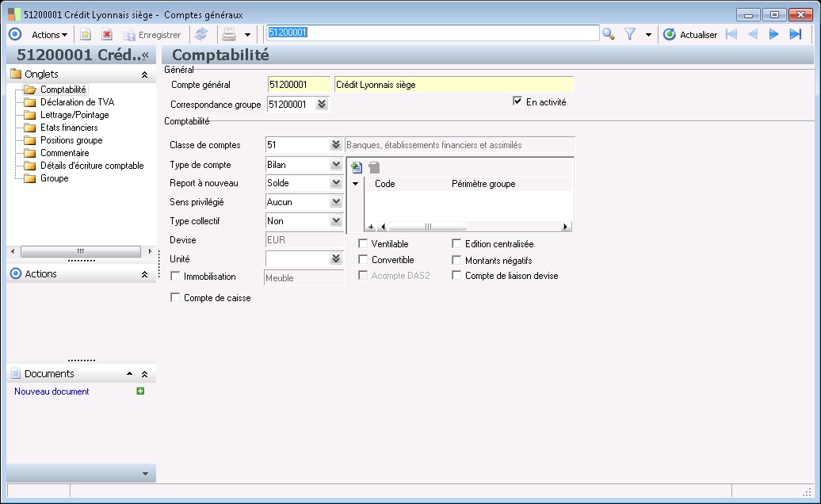Click the Crédit Lyonnais siège name field
Viewport: 821px width, 504px height.
[453, 85]
